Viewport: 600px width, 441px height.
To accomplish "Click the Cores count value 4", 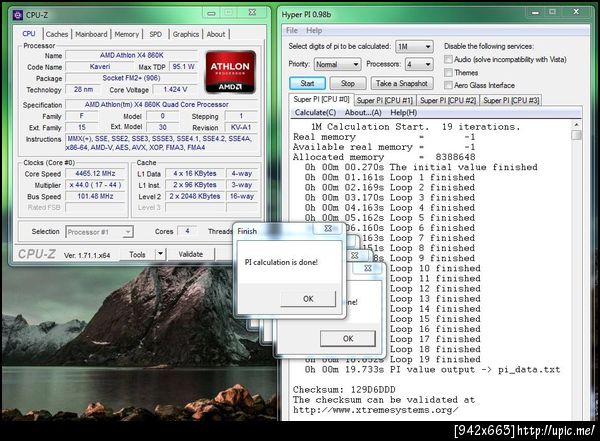I will (x=187, y=231).
